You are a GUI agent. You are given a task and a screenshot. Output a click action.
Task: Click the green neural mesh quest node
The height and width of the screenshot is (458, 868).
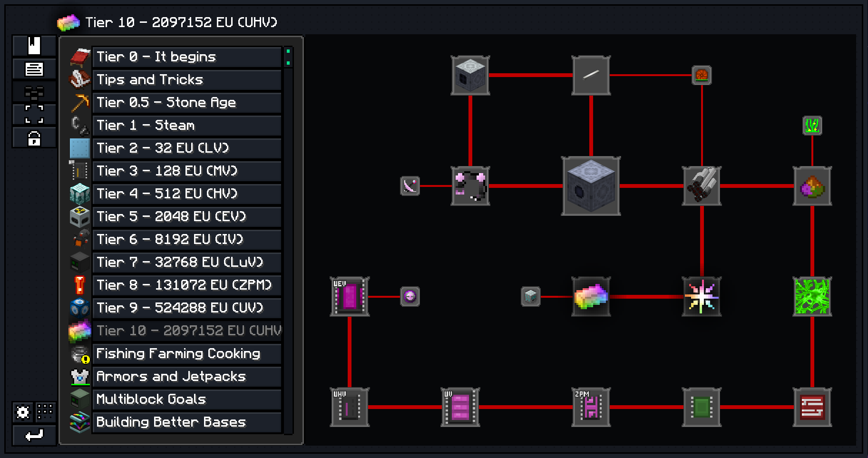[812, 297]
